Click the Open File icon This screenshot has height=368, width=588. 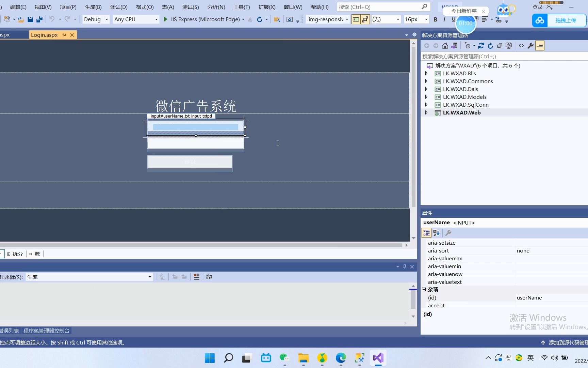[x=21, y=19]
